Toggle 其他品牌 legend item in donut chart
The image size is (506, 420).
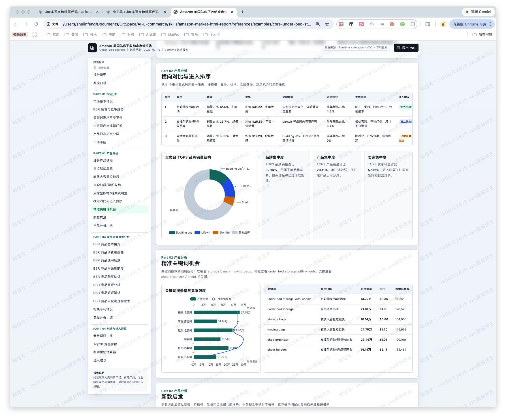point(241,233)
